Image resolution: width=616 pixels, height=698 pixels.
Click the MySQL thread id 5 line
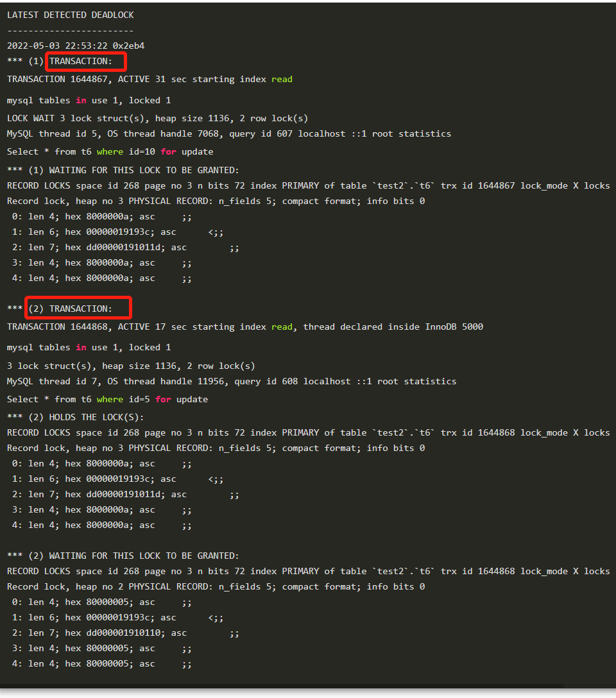tap(229, 134)
